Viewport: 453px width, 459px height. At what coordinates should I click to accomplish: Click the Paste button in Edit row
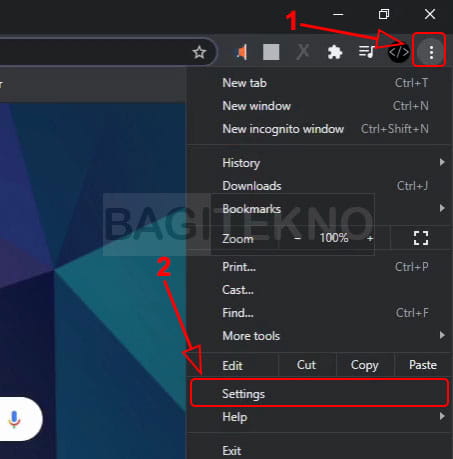423,365
